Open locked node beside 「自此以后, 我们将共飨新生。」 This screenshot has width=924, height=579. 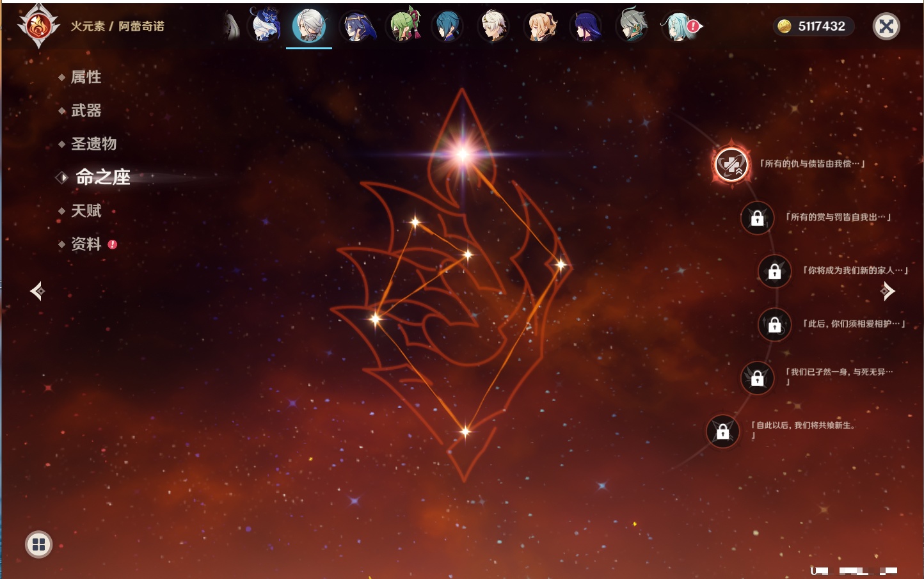[x=722, y=431]
